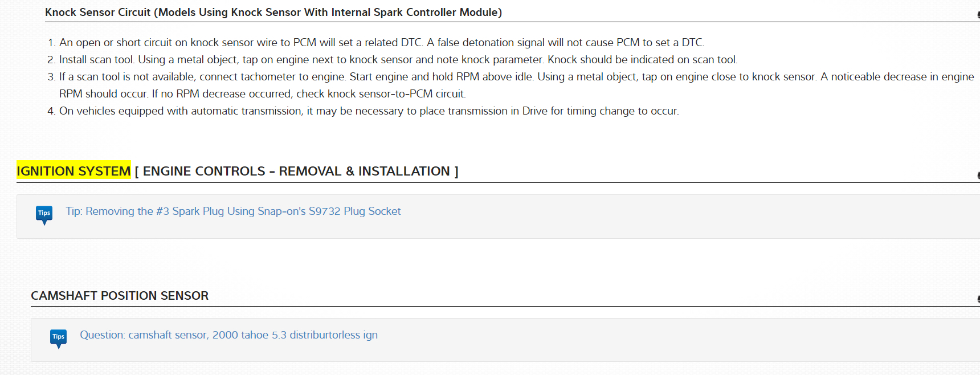
Task: Click step 3 line starting If a scan tool
Action: (516, 77)
